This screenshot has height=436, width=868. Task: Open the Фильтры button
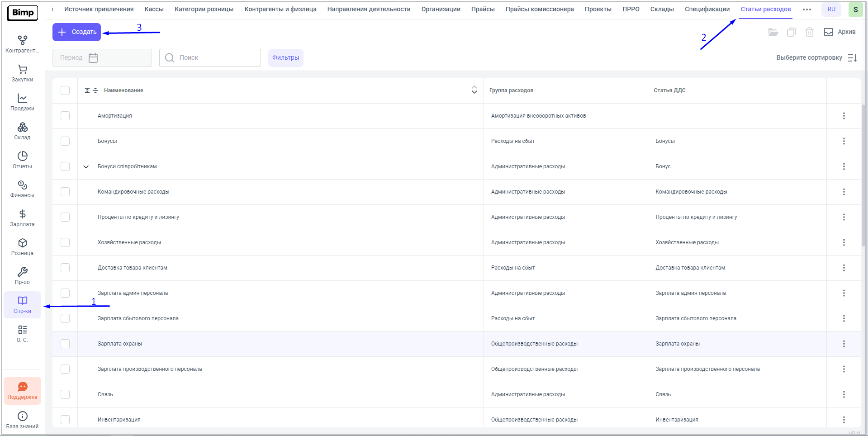(285, 58)
